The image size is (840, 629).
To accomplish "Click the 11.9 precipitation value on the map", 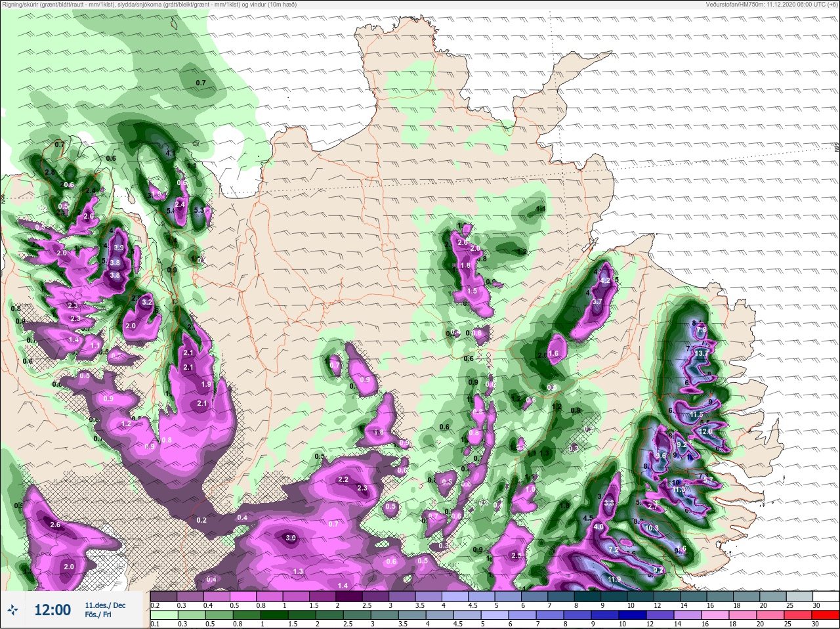I will click(x=614, y=579).
